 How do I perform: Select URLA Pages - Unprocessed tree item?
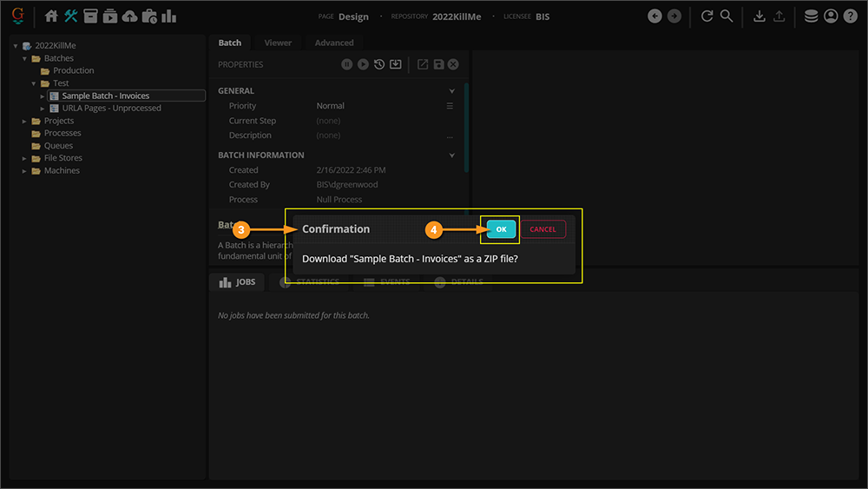pos(111,109)
